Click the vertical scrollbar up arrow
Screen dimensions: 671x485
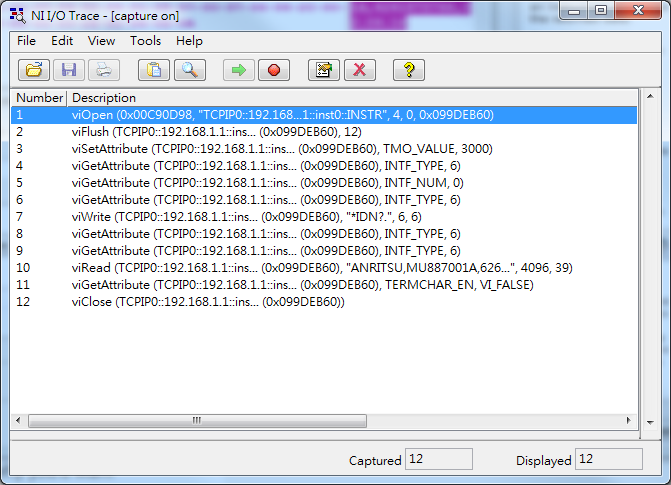650,96
